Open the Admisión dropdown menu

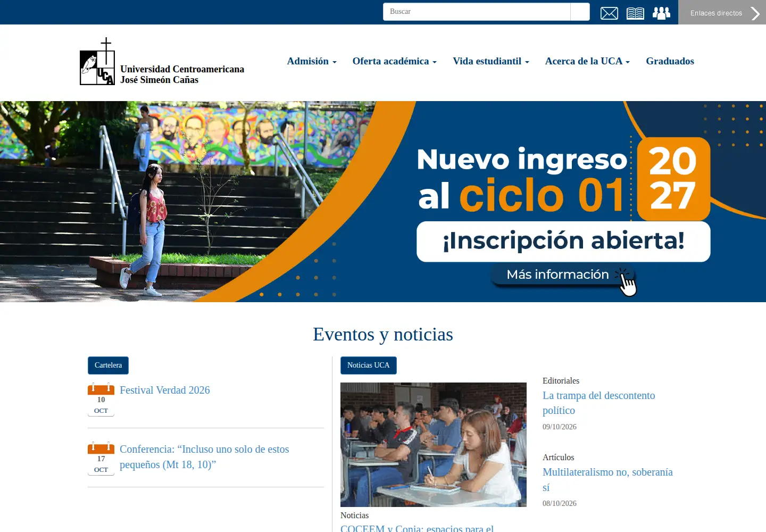tap(312, 61)
